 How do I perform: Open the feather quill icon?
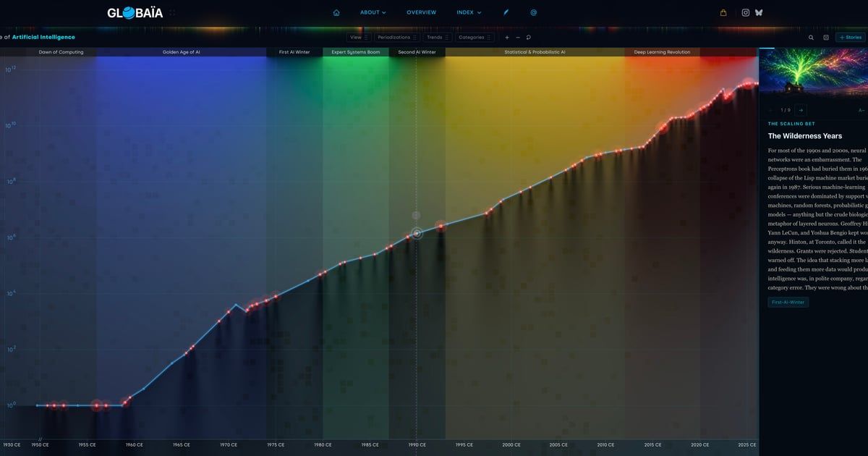click(x=506, y=12)
